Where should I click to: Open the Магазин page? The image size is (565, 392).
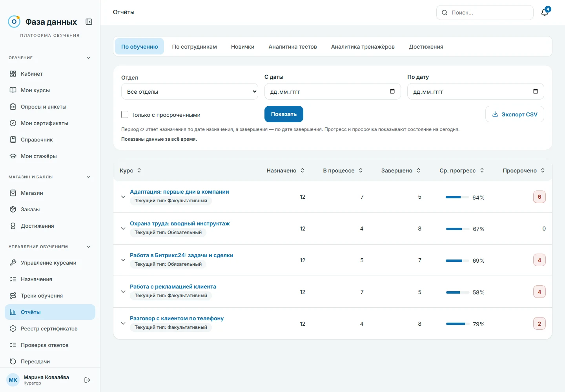coord(50,193)
